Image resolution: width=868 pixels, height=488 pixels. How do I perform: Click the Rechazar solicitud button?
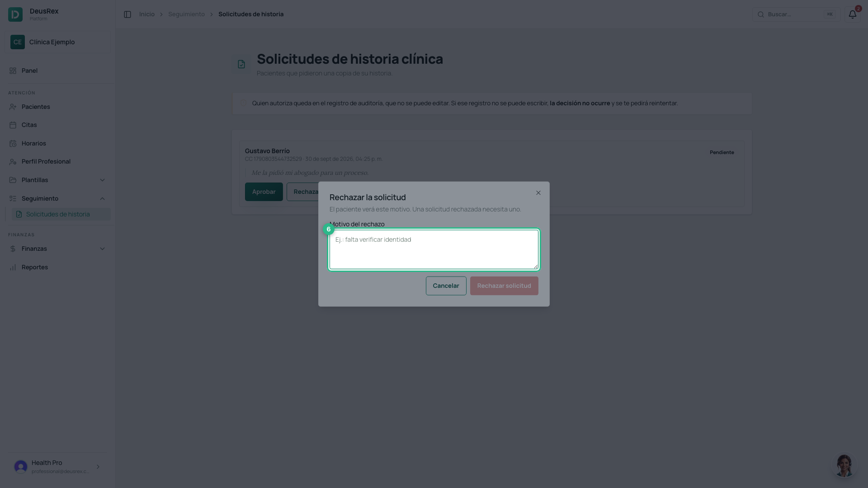click(504, 286)
